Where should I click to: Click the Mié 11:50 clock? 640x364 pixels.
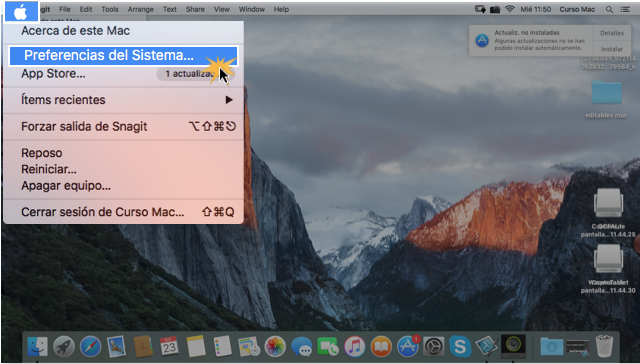[536, 9]
